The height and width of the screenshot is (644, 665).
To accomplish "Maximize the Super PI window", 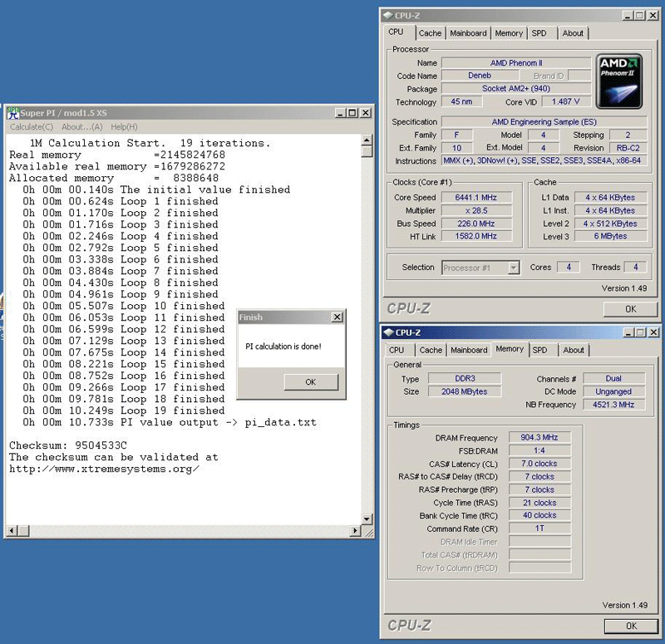I will tap(353, 113).
